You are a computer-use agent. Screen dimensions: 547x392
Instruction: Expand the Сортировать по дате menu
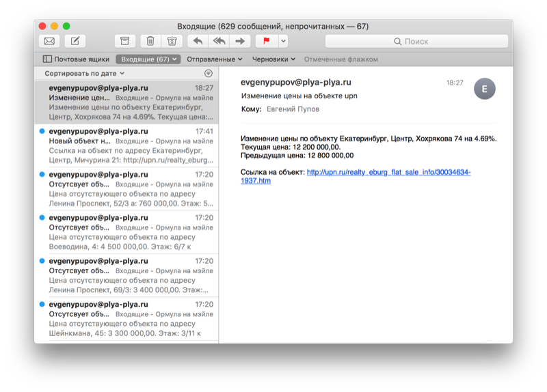click(x=84, y=73)
